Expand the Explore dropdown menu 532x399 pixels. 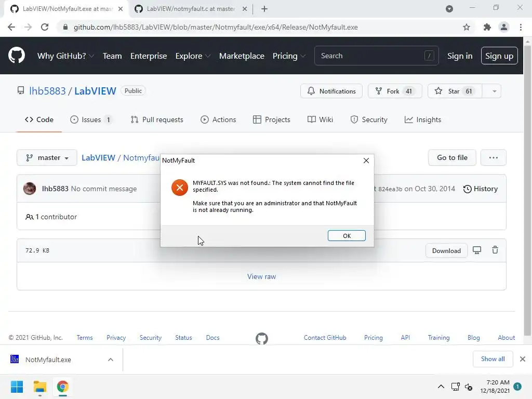point(193,56)
